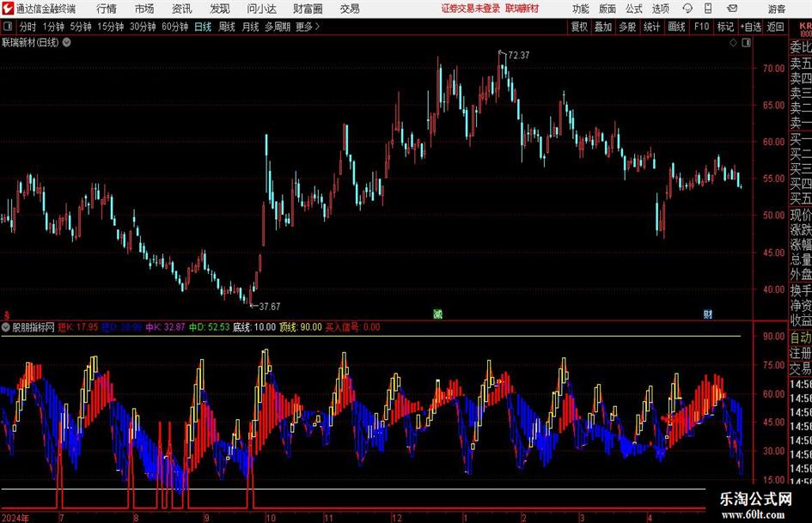Image resolution: width=812 pixels, height=523 pixels.
Task: Click the 标记 toolbar button
Action: [x=725, y=27]
